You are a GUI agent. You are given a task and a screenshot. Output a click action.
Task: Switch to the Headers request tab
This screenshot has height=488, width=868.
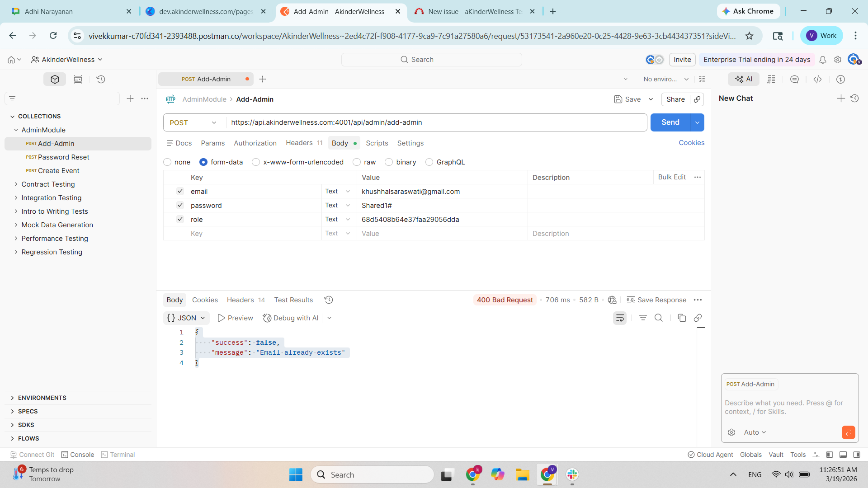click(299, 143)
